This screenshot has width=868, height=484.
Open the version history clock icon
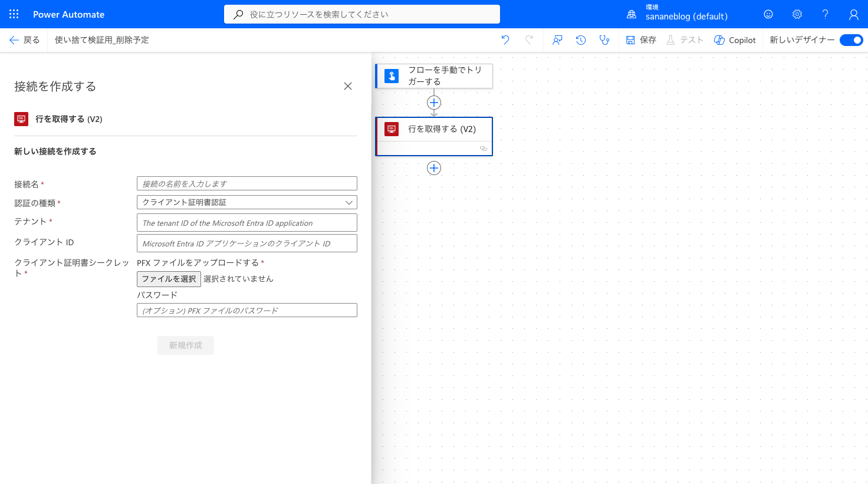coord(581,40)
